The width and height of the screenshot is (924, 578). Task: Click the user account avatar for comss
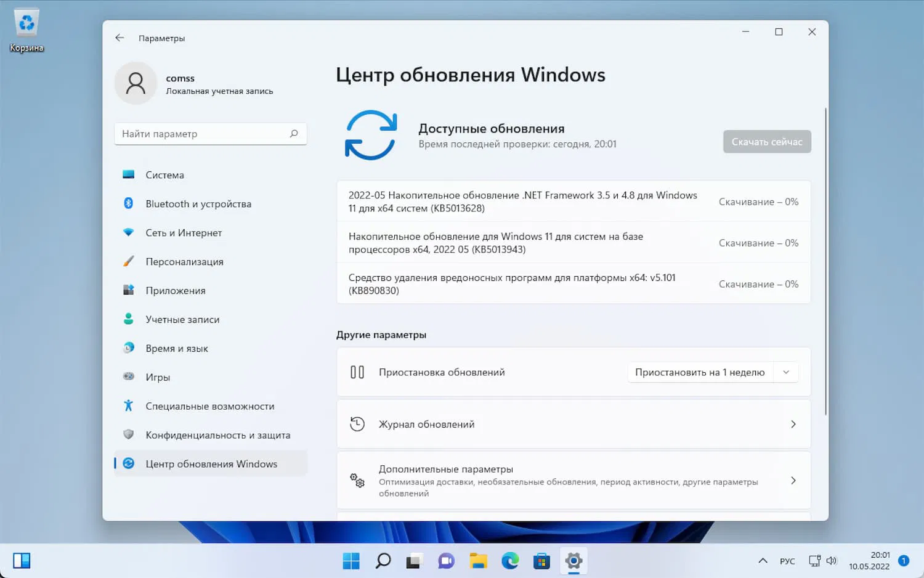point(136,83)
